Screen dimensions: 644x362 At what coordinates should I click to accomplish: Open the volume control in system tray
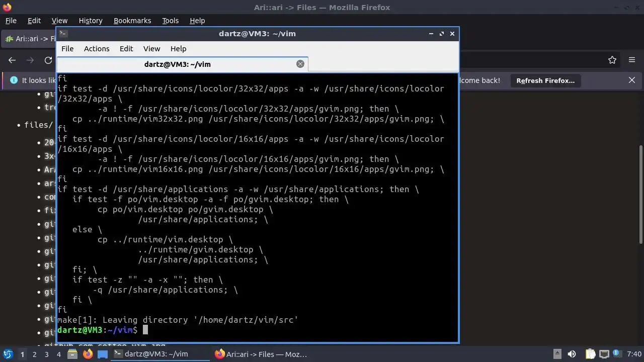coord(572,354)
